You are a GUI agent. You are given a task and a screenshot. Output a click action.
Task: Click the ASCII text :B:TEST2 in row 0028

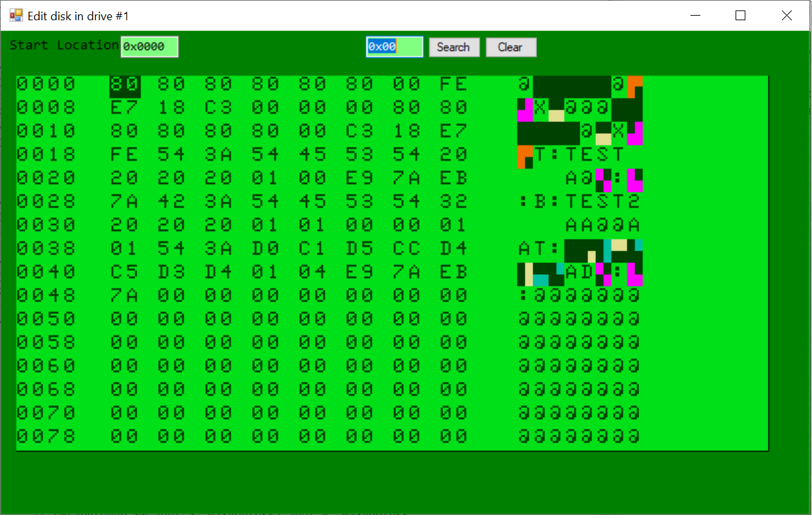[x=580, y=202]
